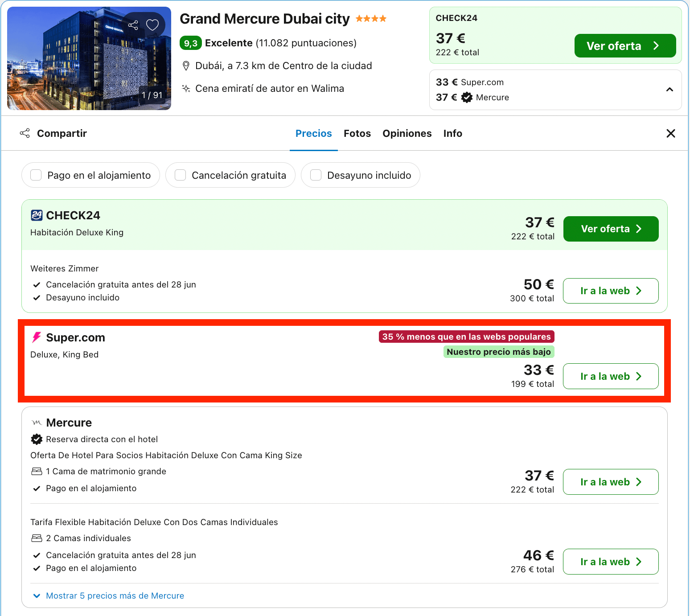The image size is (690, 616).
Task: Enable the Cancelación gratuita filter
Action: 230,175
